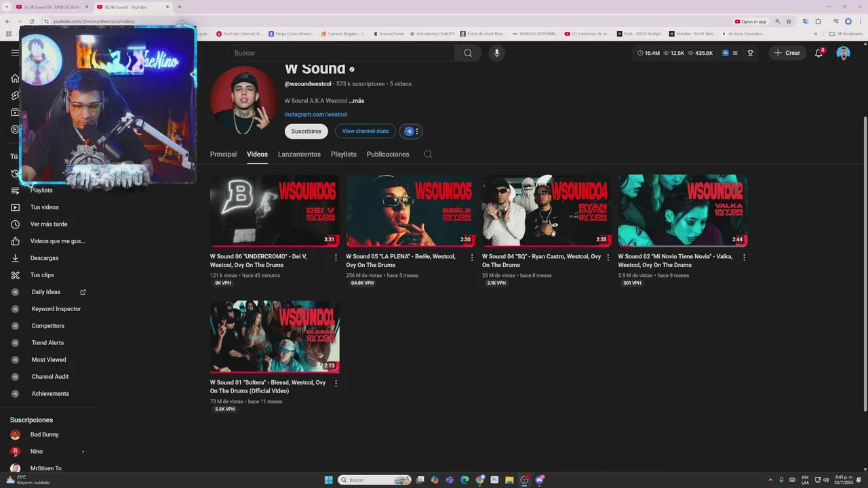Open YouTube hamburger guide menu
The height and width of the screenshot is (488, 868).
click(15, 53)
